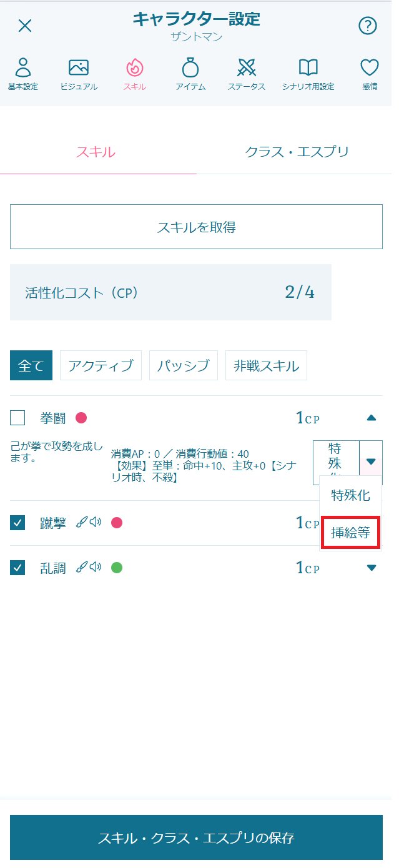Image resolution: width=399 pixels, height=868 pixels.
Task: Uncheck the 乱調 skill checkbox
Action: coord(17,568)
